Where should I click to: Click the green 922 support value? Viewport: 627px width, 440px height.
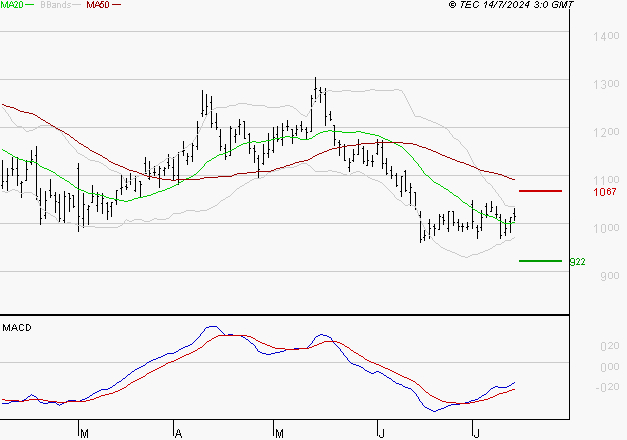pyautogui.click(x=577, y=262)
